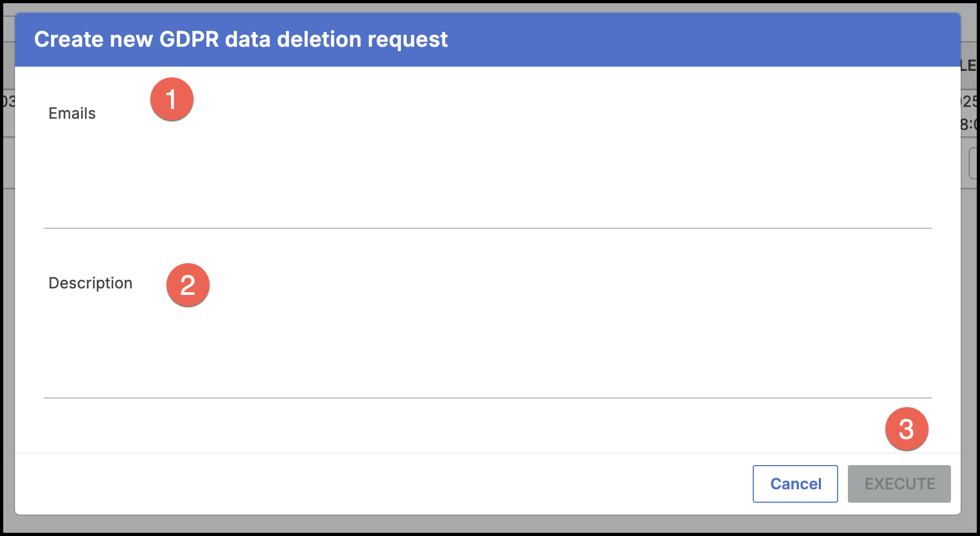Click the Emails label
980x536 pixels.
(73, 113)
